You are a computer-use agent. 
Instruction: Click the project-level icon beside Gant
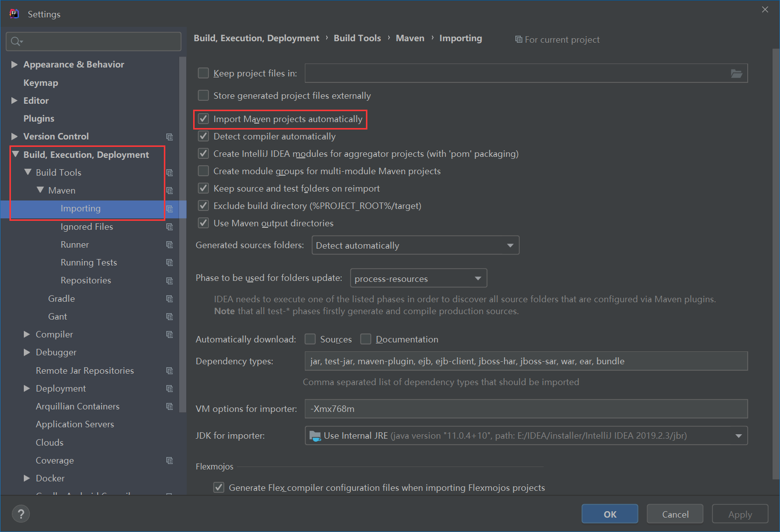[169, 317]
